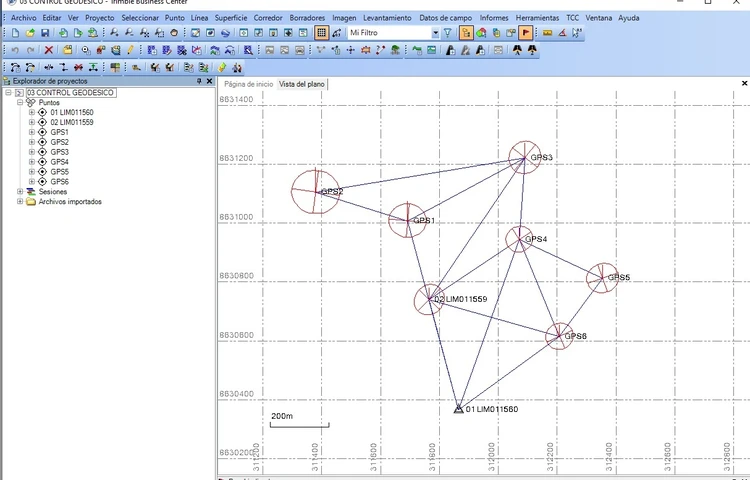The height and width of the screenshot is (480, 750).
Task: Click the GPS3 point on the map
Action: pos(525,157)
